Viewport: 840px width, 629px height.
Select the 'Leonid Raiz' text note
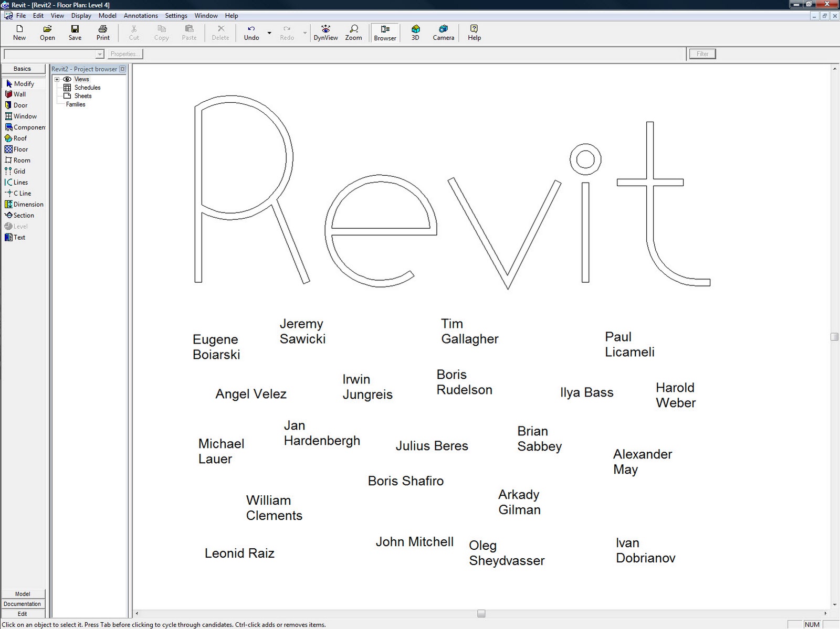(x=239, y=553)
